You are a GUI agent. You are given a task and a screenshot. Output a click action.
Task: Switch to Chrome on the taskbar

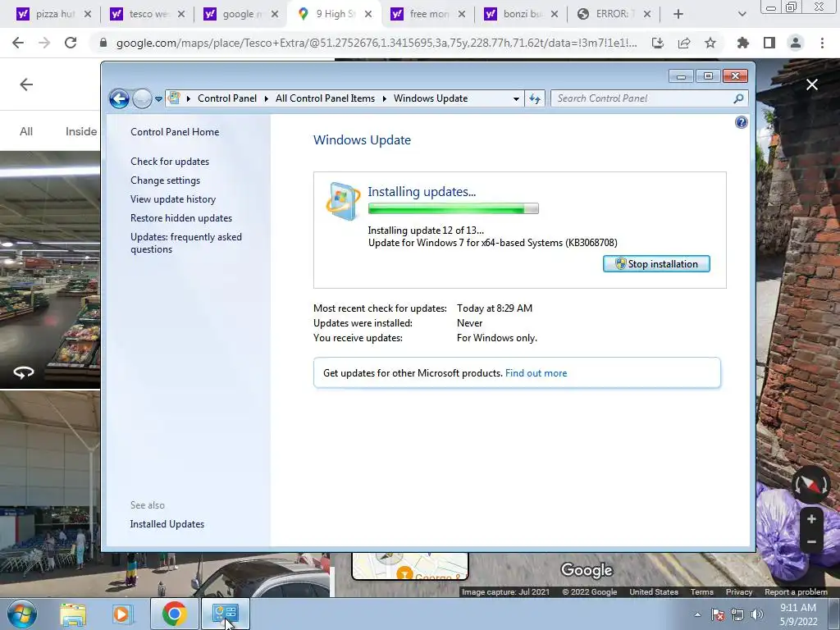pos(174,614)
